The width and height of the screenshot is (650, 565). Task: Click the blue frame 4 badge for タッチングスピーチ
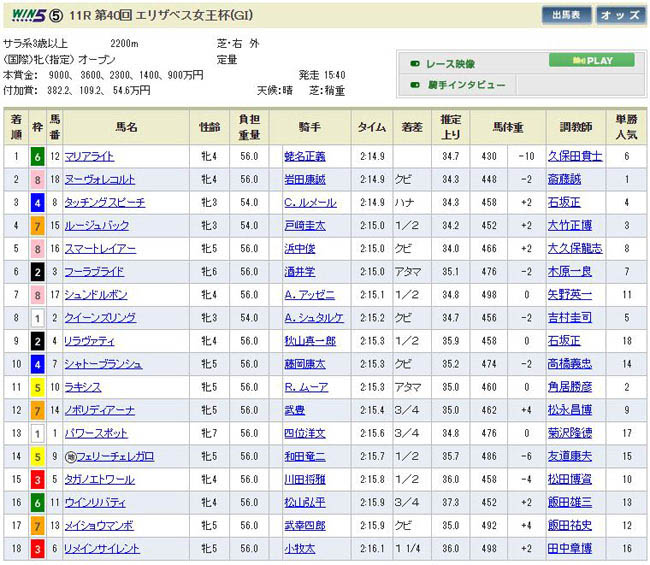[x=37, y=203]
